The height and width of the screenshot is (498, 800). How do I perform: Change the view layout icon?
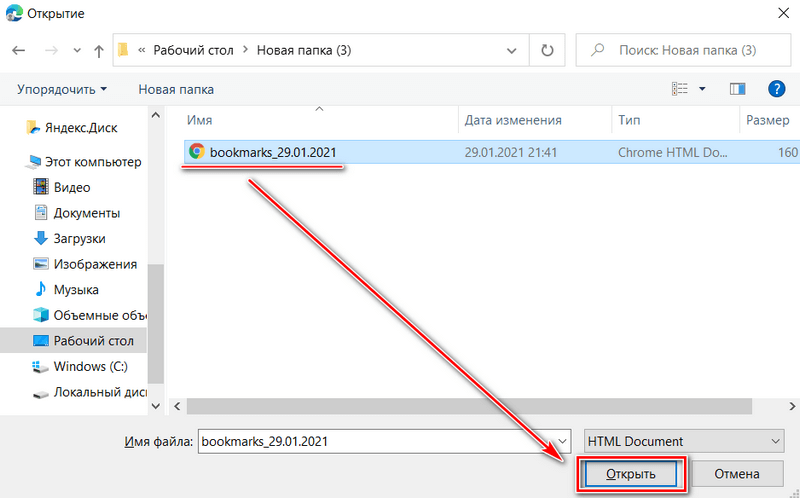click(680, 89)
